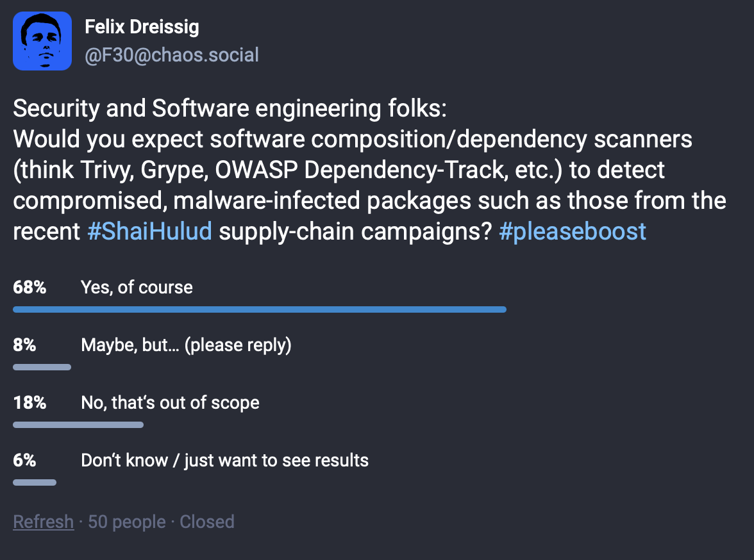Click the 18% result bar
Screen dimensions: 754x560
click(x=78, y=425)
